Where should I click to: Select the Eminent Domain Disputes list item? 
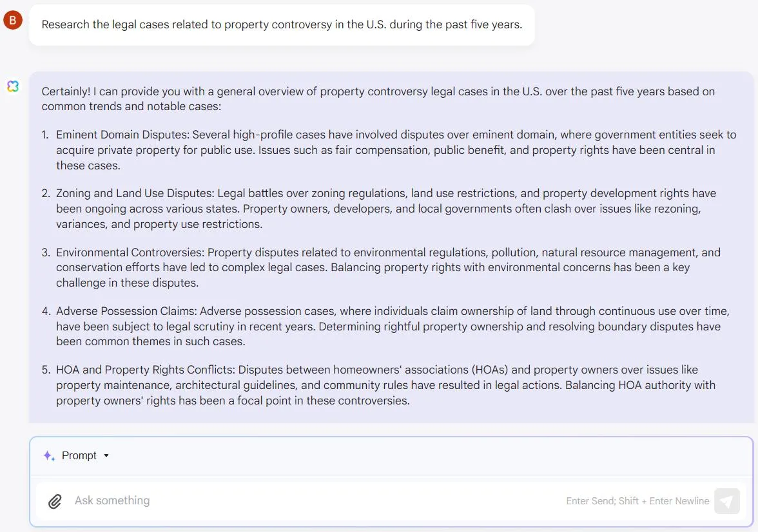396,150
